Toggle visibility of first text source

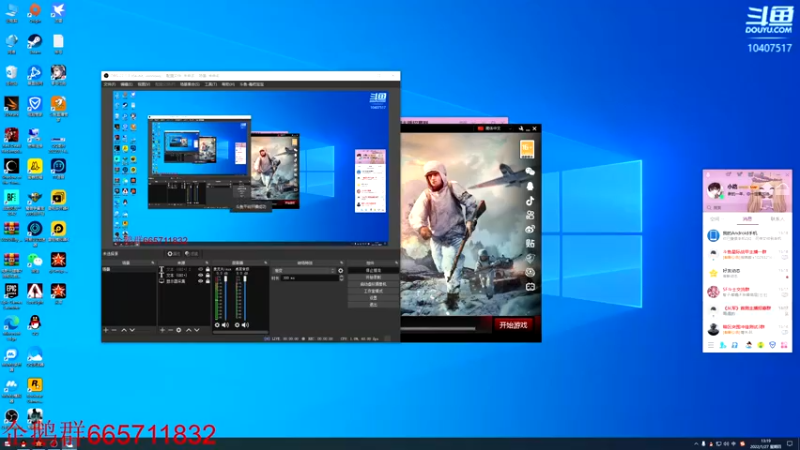click(201, 269)
